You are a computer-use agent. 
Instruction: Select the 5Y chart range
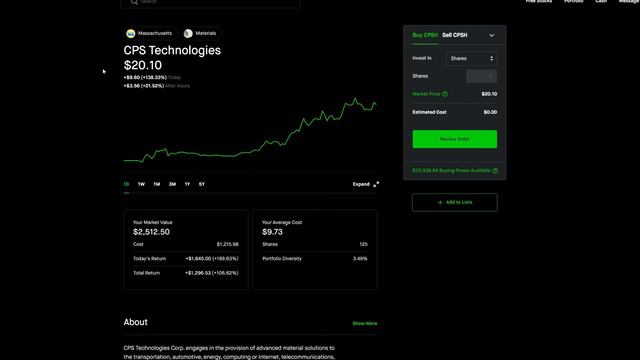coord(202,184)
